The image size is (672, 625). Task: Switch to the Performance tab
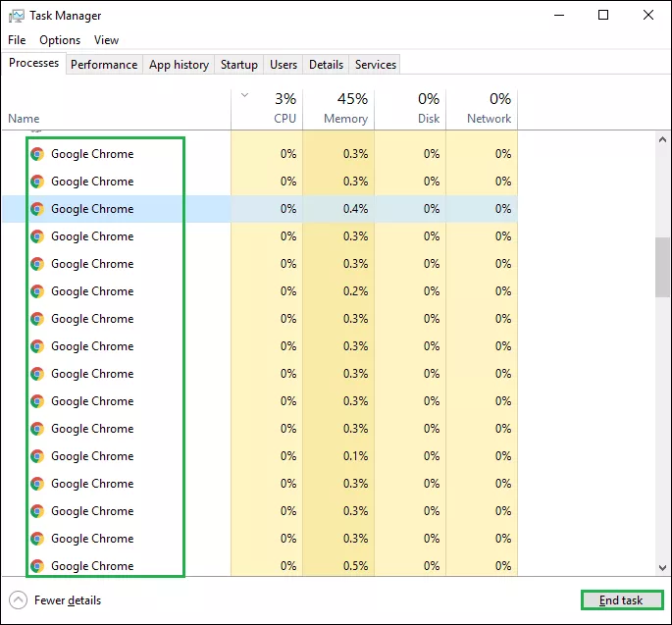click(104, 65)
